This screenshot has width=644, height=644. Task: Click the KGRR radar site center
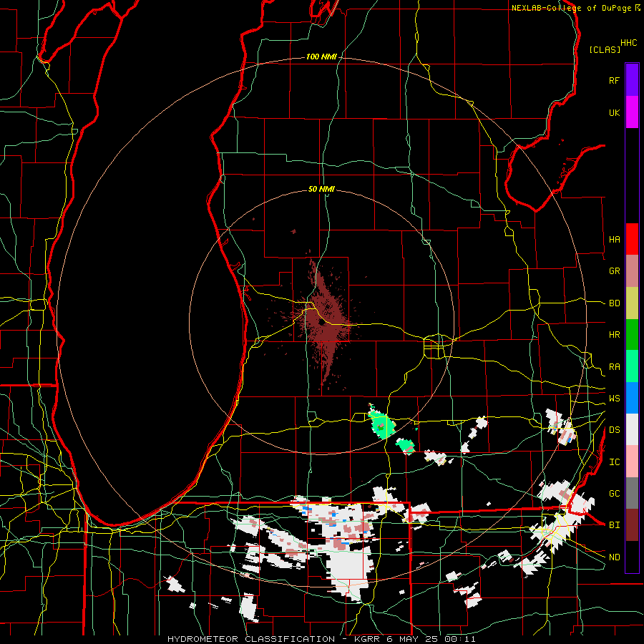click(x=321, y=323)
